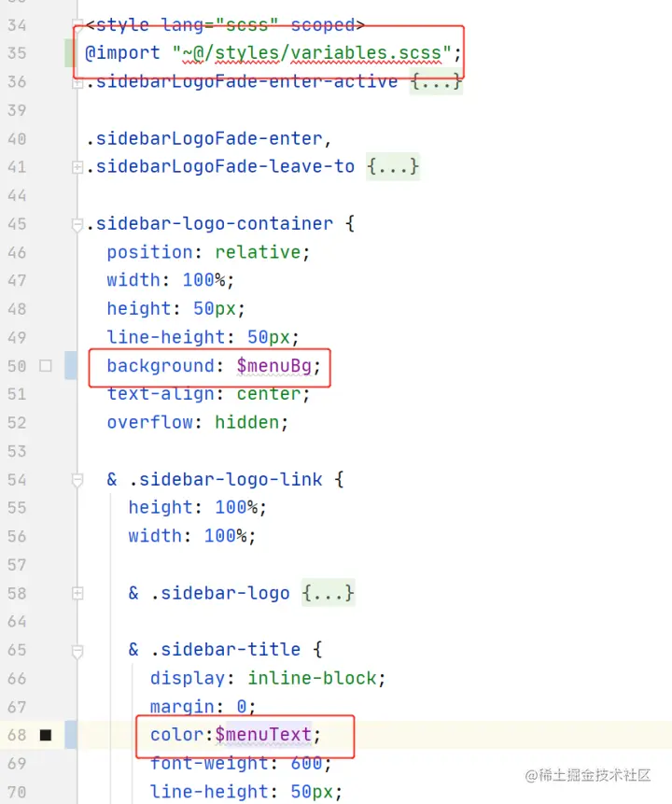Open the black color swatch on line 68
Screen dimensions: 672x804
pos(46,735)
